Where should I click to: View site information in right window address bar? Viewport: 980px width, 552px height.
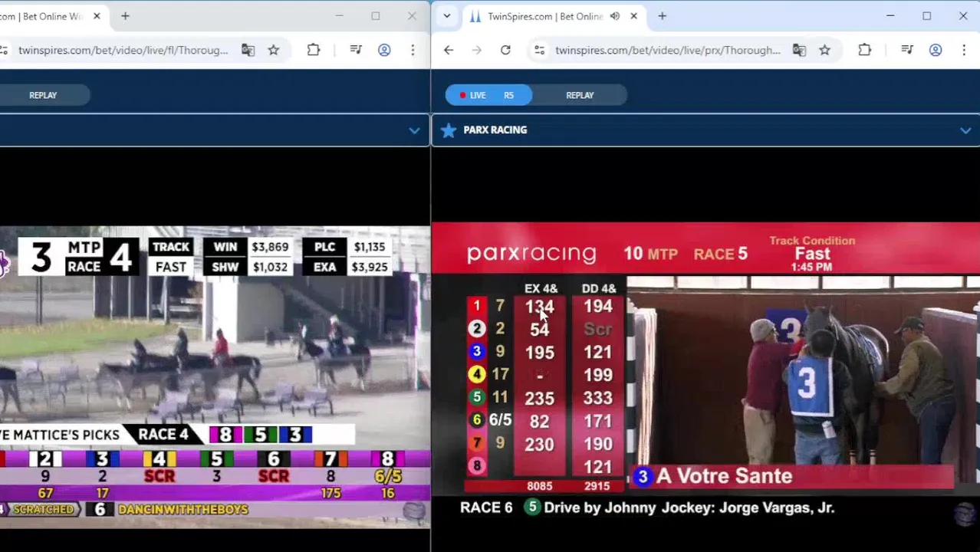tap(540, 50)
